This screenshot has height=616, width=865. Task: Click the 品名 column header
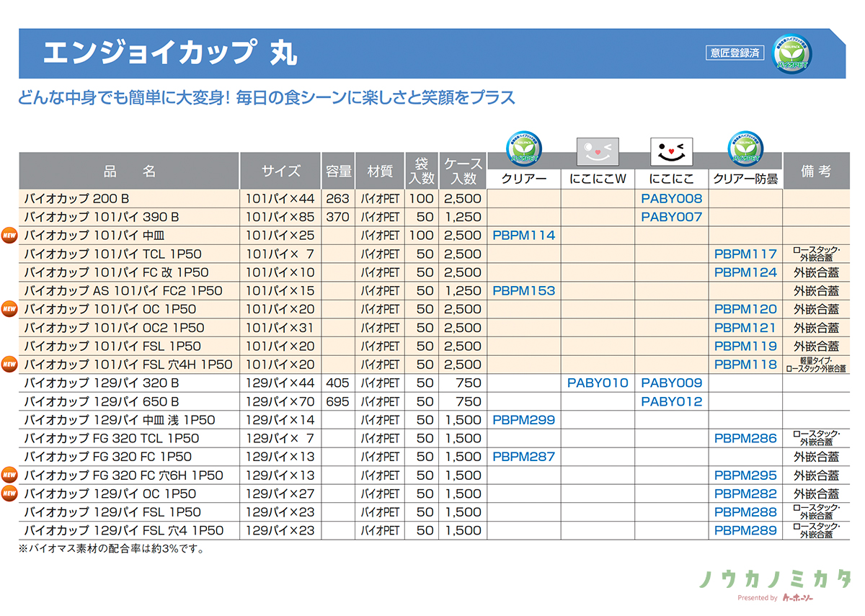pyautogui.click(x=130, y=171)
